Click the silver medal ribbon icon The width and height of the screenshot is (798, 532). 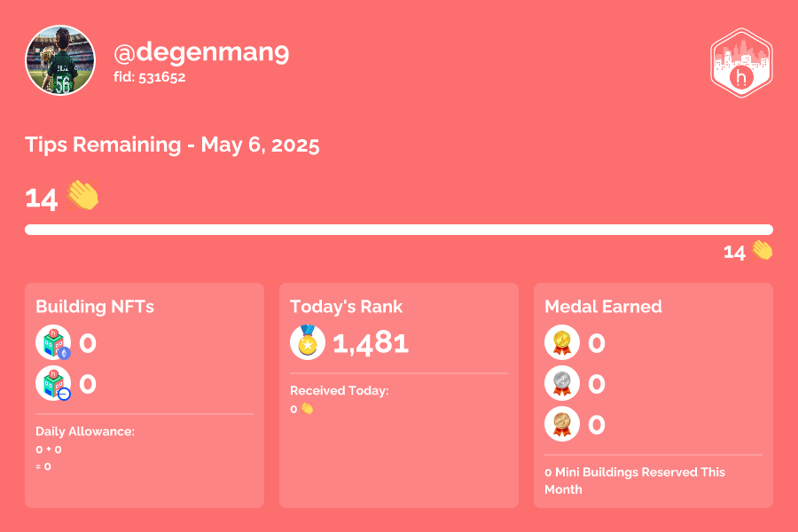tap(562, 383)
